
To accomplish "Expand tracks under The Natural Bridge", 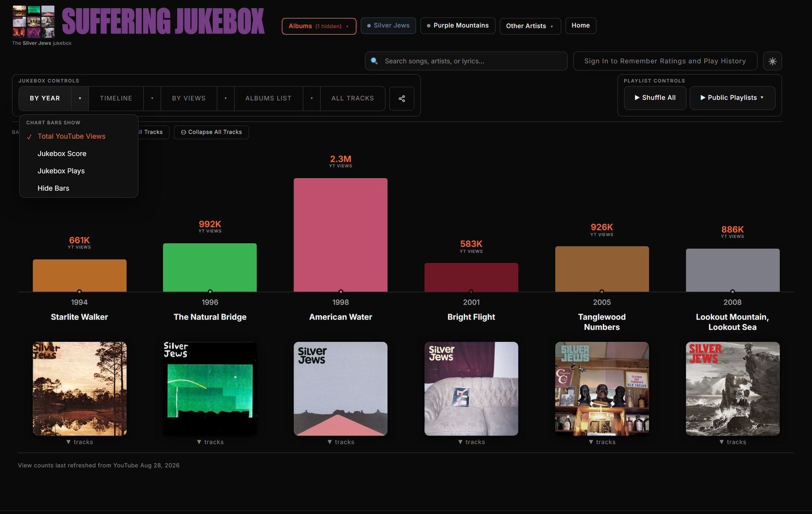I will (x=210, y=443).
